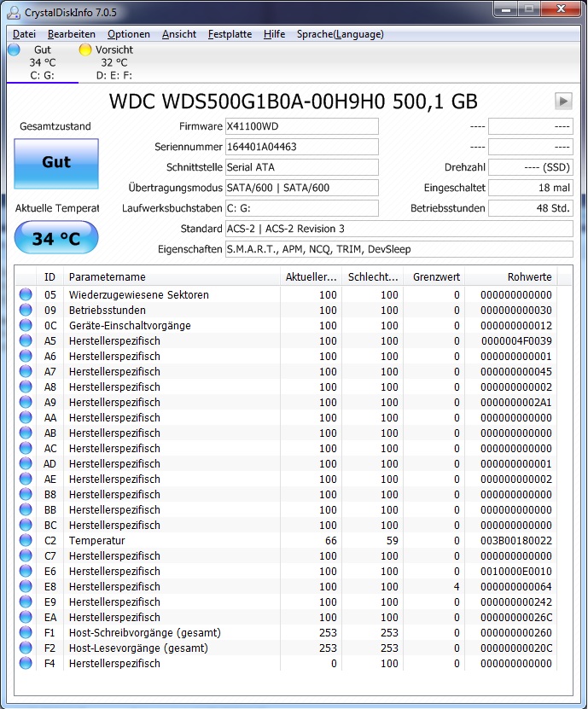Click raw value 00000000026C in row EA
The image size is (588, 709).
(x=516, y=618)
